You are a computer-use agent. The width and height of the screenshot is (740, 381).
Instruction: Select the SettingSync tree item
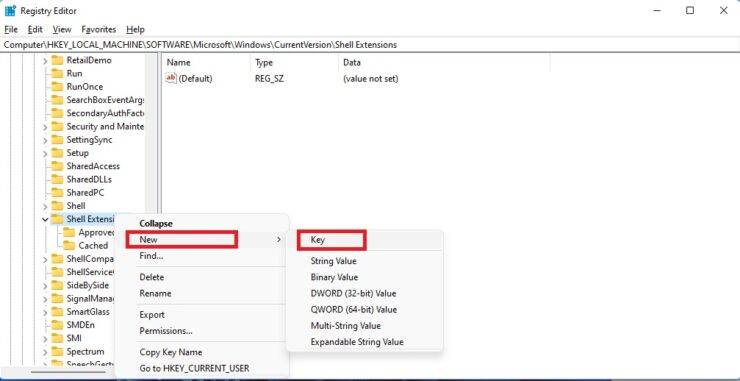click(89, 139)
